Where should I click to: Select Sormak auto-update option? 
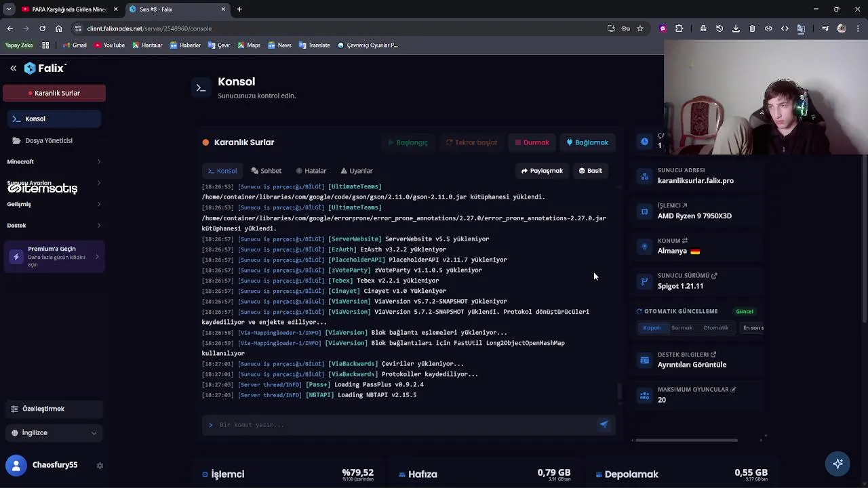682,328
